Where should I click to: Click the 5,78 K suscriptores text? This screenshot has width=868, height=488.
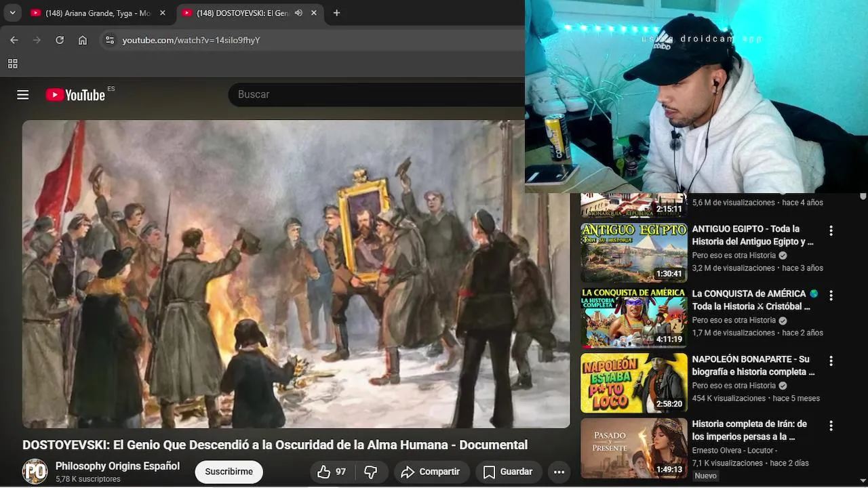88,479
